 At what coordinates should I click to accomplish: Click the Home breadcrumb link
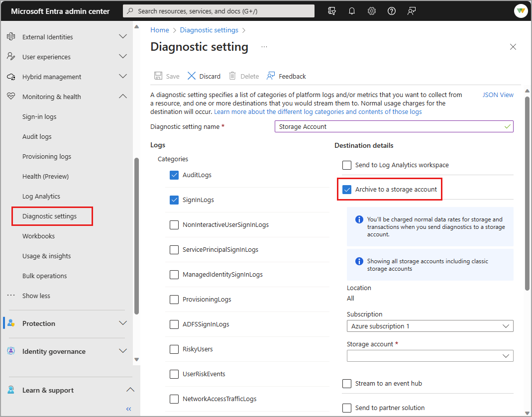[x=160, y=30]
